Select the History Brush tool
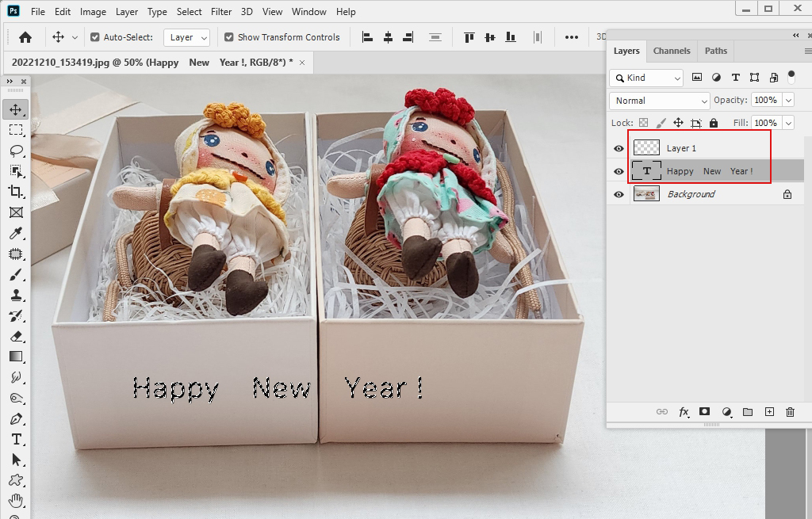Screen dimensions: 812x519 16,316
